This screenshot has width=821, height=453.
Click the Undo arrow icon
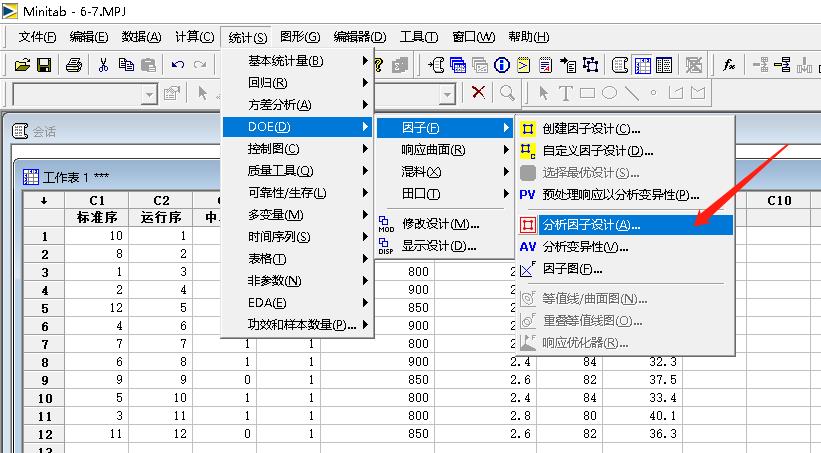(x=178, y=65)
